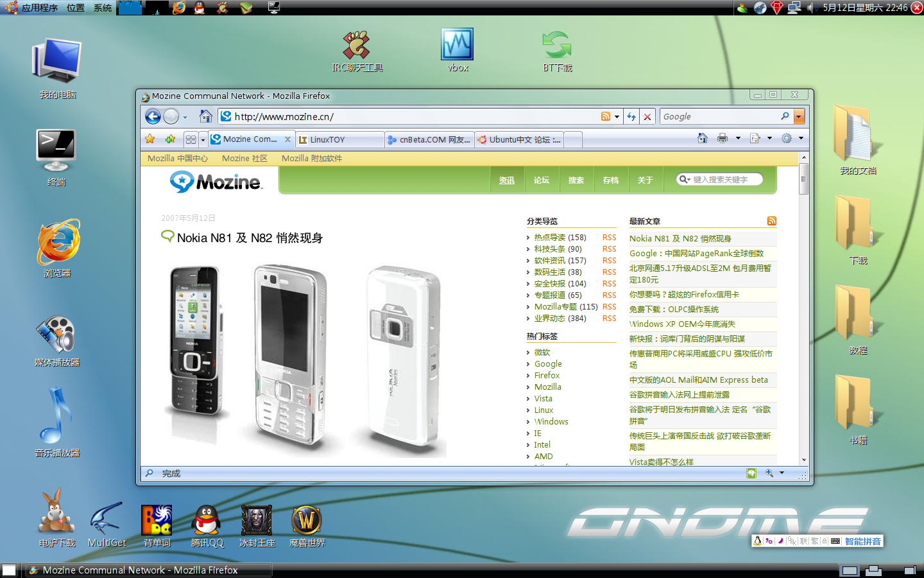
Task: Open the 魔兽世界 desktop icon
Action: click(307, 526)
